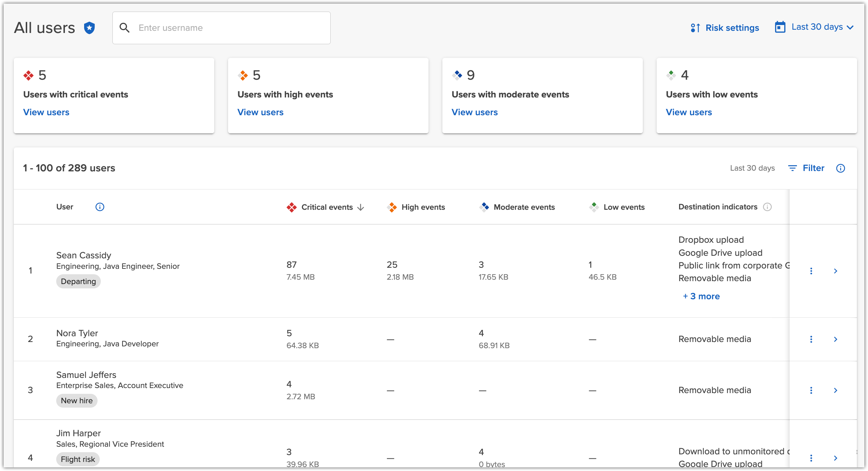Sort by Moderate events column header
Screen dimensions: 868x471
tap(524, 207)
